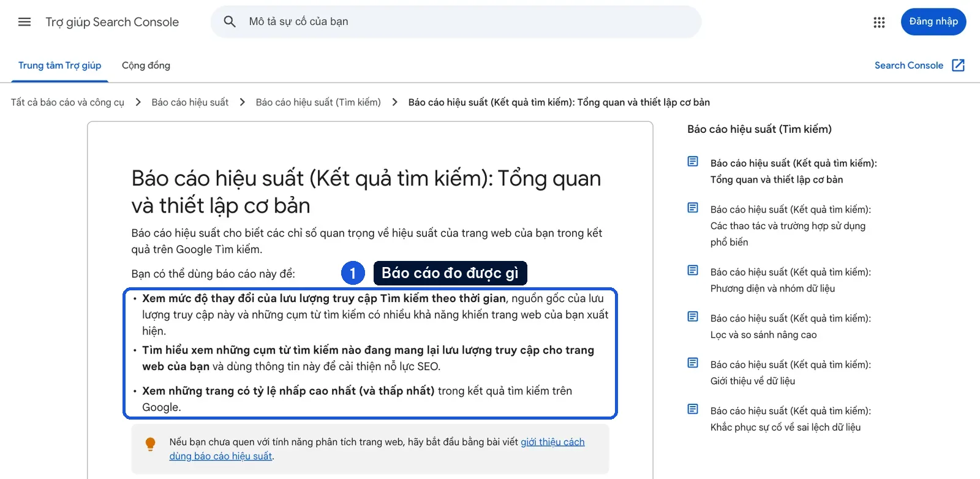Screen dimensions: 980x479
Task: Click bullet text Tìm hiểu xem những cụm từ tìm kiếm
Action: point(368,358)
